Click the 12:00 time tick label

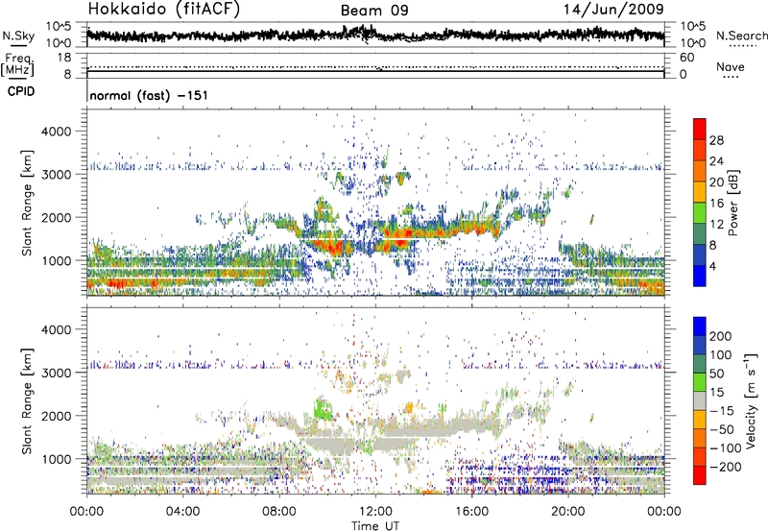(x=375, y=512)
